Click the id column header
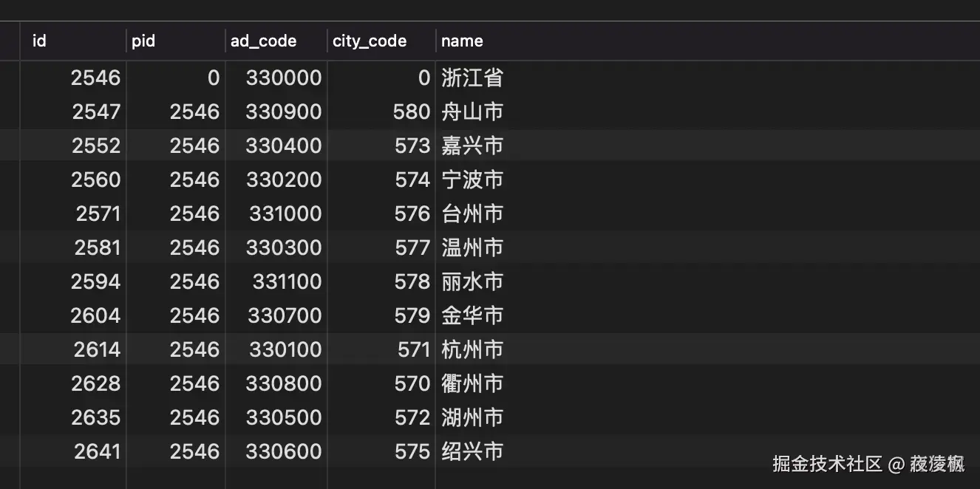 38,41
